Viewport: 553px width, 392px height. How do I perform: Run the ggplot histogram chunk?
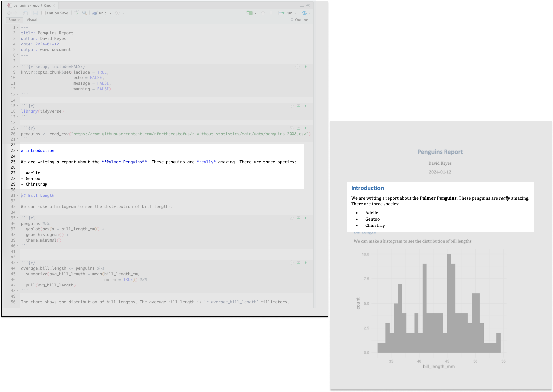306,218
